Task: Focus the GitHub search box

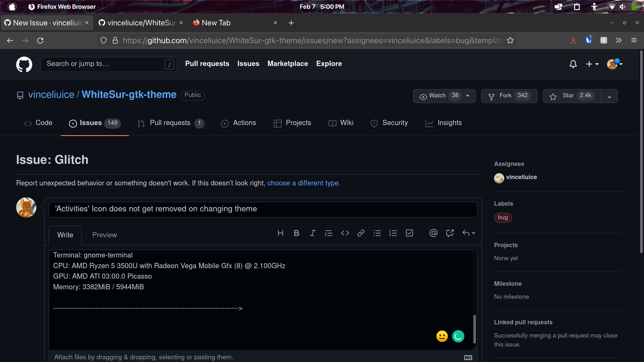Action: pos(109,64)
